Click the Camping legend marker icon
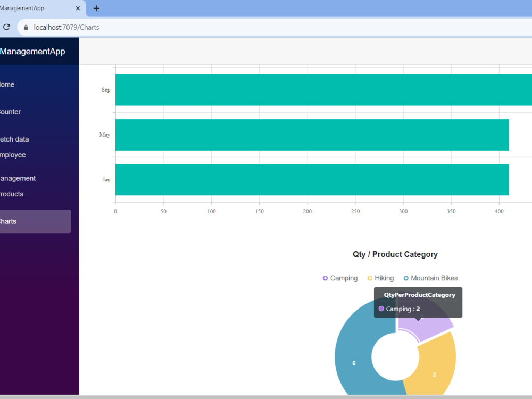Viewport: 532px width, 399px height. (x=325, y=278)
